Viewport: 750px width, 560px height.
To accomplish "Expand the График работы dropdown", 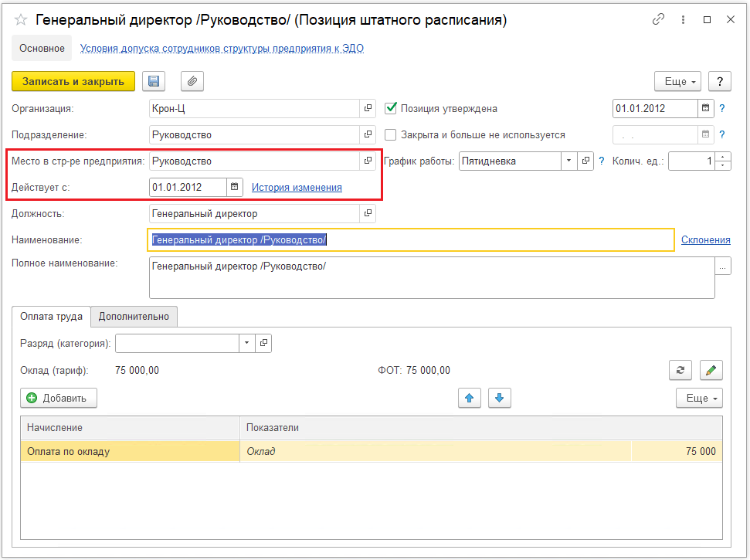I will pyautogui.click(x=568, y=161).
